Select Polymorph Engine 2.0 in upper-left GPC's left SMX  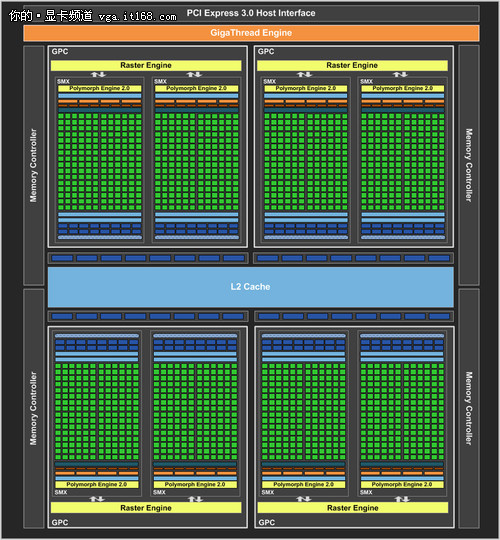(100, 89)
